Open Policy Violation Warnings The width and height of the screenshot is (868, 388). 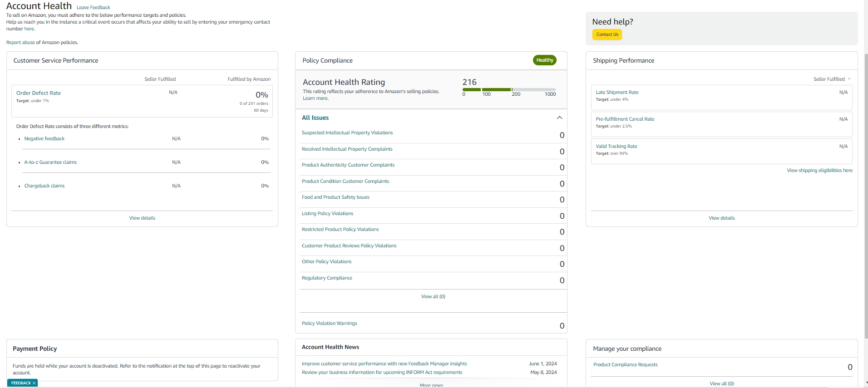point(330,323)
